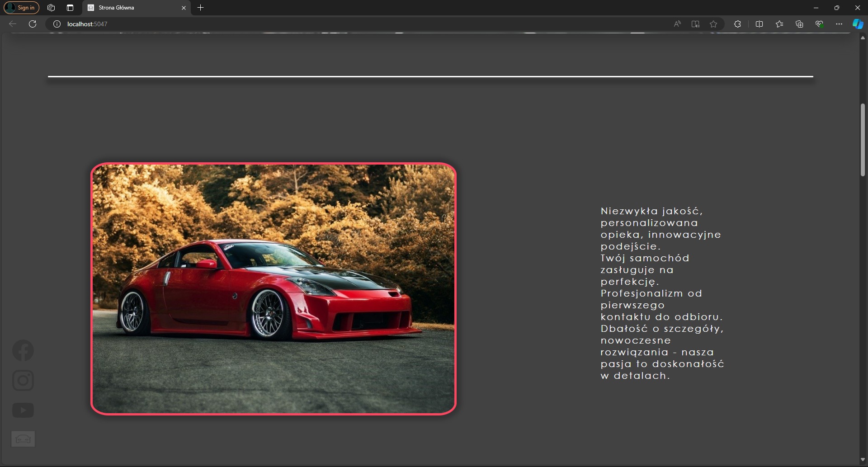868x467 pixels.
Task: Click the Sign in button
Action: [x=22, y=8]
